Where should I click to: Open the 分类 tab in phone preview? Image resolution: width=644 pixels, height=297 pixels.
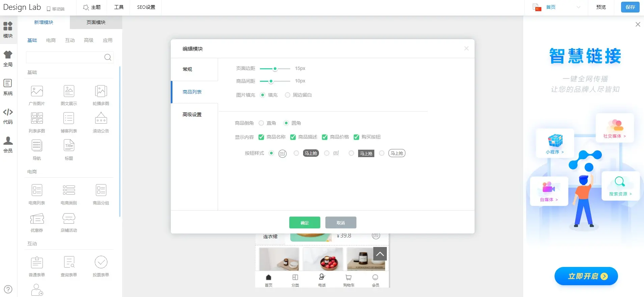pos(295,280)
